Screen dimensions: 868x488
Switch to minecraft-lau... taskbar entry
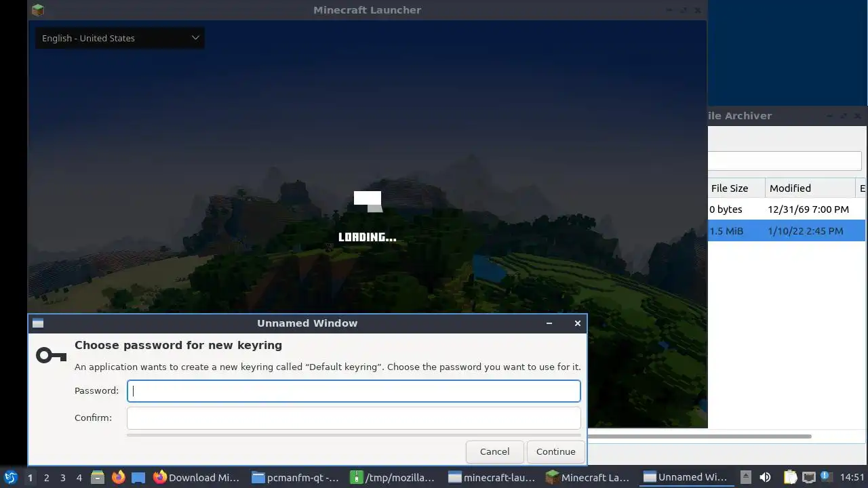click(492, 477)
